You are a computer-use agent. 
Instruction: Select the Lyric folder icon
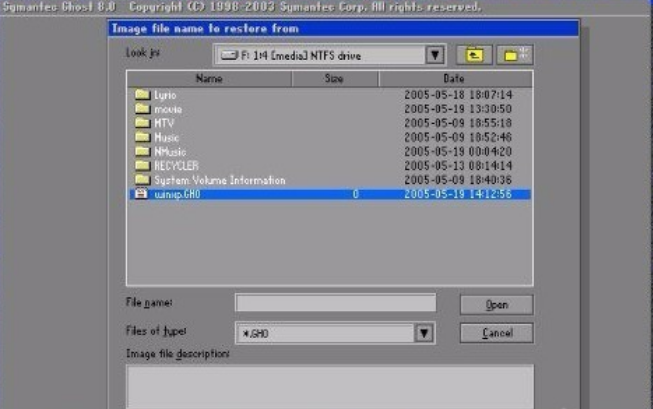[x=142, y=95]
